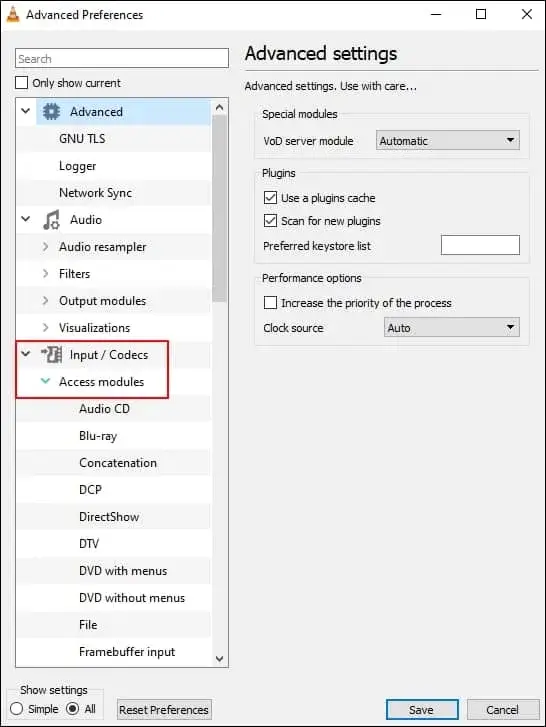Enable Increase the priority of the process
Screen dimensions: 546x727
[270, 302]
